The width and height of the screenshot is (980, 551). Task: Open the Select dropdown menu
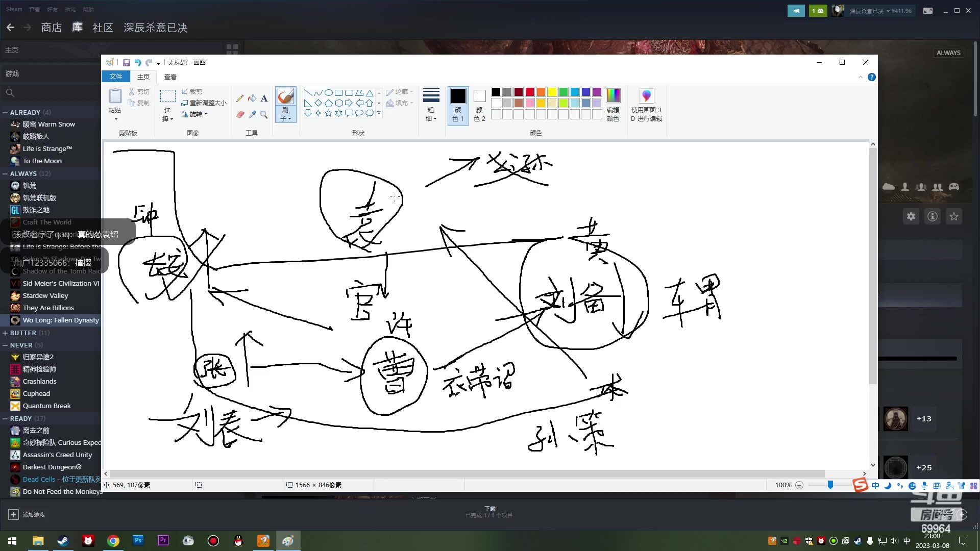pyautogui.click(x=168, y=114)
